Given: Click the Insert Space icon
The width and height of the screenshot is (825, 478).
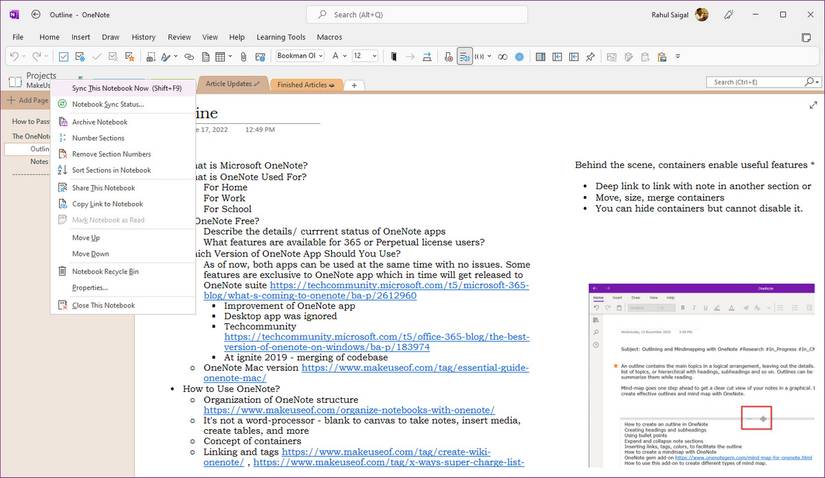Looking at the screenshot, I should click(x=427, y=56).
